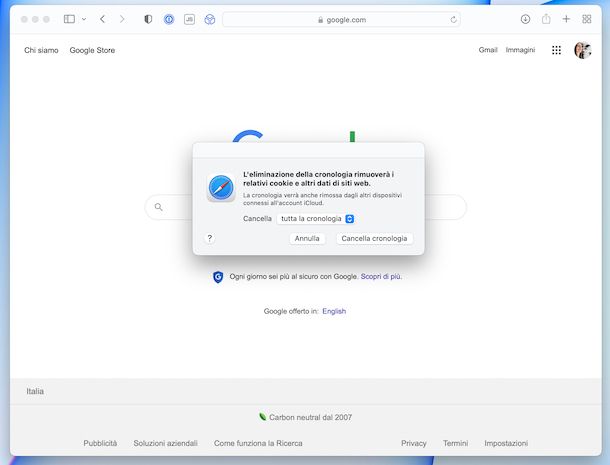Switch Google to English link
Image resolution: width=610 pixels, height=465 pixels.
[x=334, y=311]
